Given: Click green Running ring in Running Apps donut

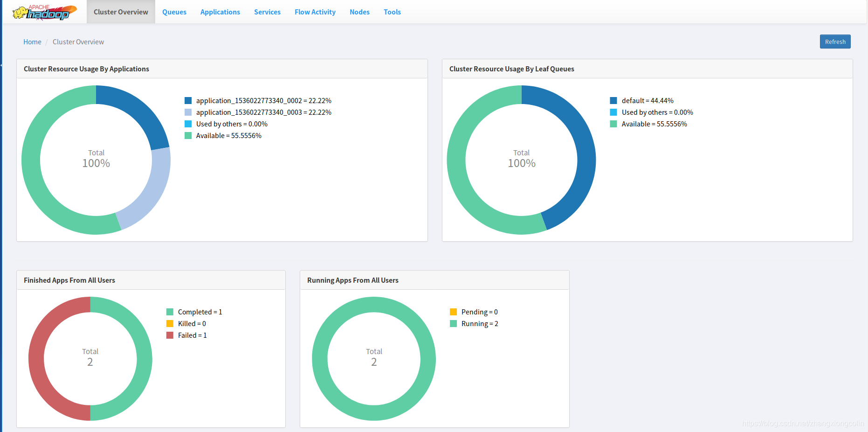Looking at the screenshot, I should tap(428, 359).
